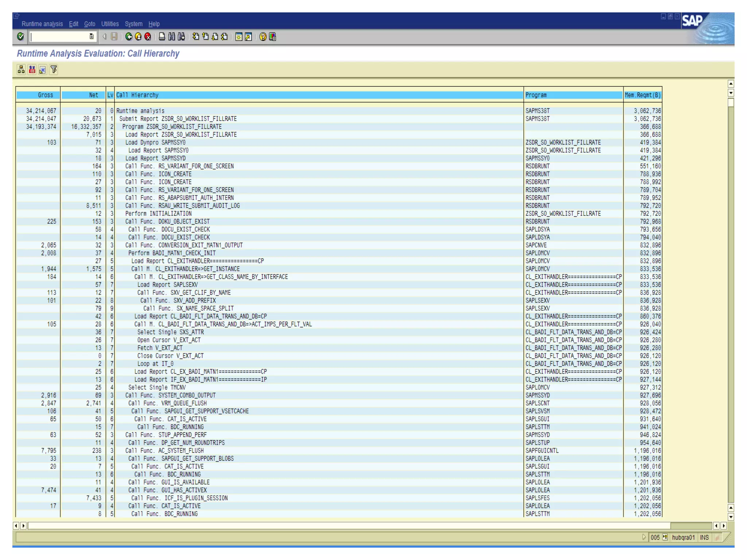Click the yellow Exit arrow icon
The width and height of the screenshot is (747, 560).
tap(138, 36)
